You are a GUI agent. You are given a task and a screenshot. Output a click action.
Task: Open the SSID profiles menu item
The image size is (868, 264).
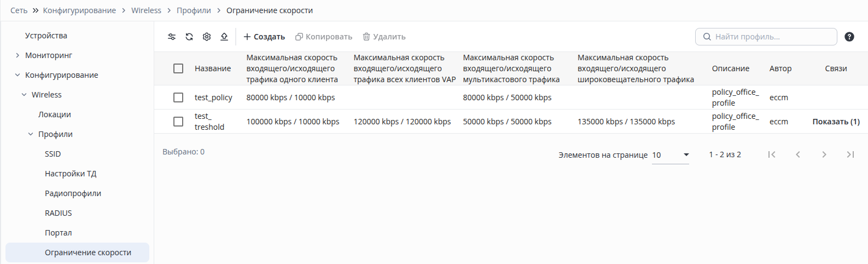[53, 154]
